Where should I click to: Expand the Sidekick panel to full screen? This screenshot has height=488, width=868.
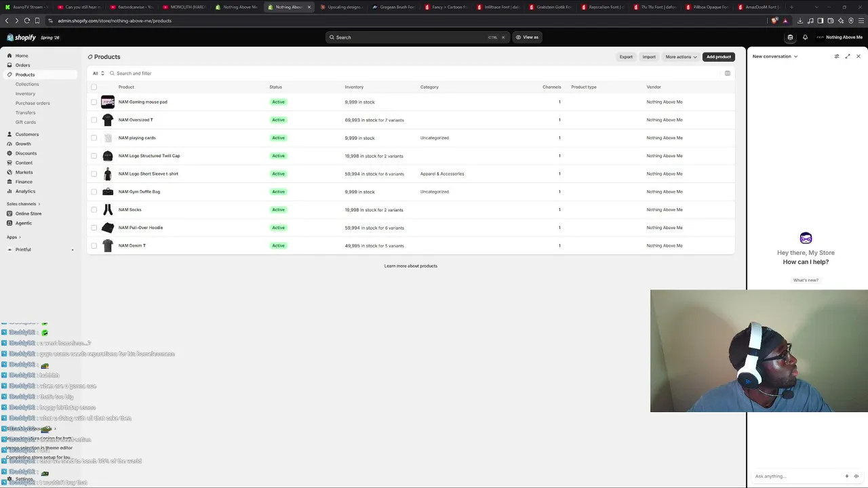tap(848, 56)
